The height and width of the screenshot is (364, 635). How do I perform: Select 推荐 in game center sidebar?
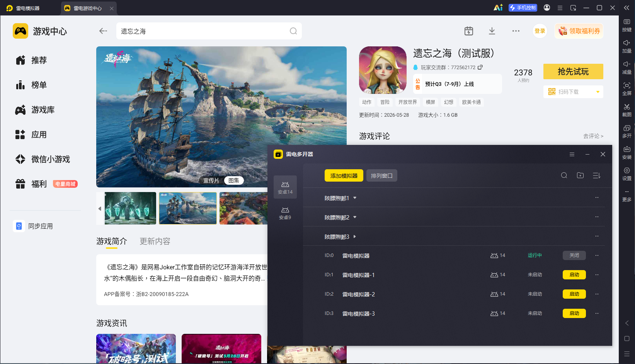[x=31, y=60]
